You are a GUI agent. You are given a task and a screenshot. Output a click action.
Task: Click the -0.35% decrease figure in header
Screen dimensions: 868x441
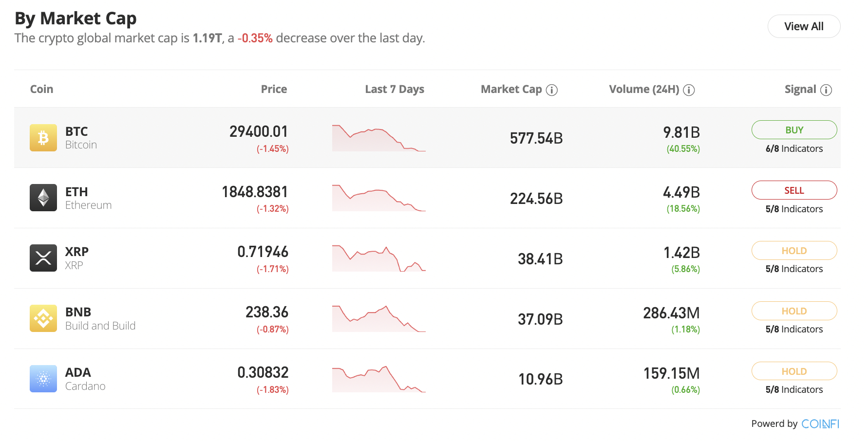click(255, 38)
